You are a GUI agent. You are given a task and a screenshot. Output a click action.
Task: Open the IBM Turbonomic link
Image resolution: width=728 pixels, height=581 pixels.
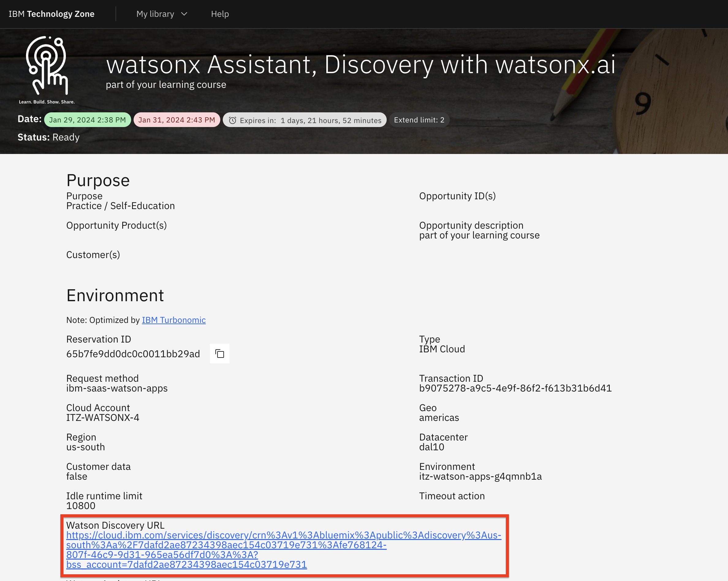173,320
